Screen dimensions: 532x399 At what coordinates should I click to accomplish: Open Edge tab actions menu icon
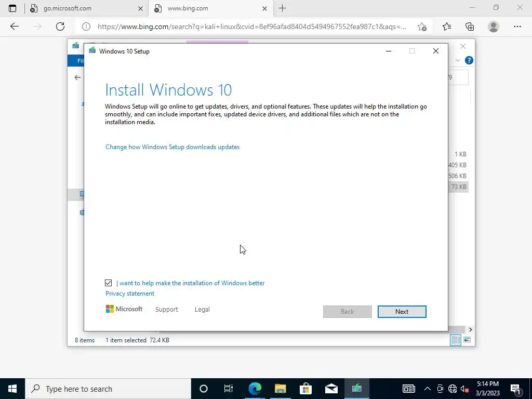[12, 8]
